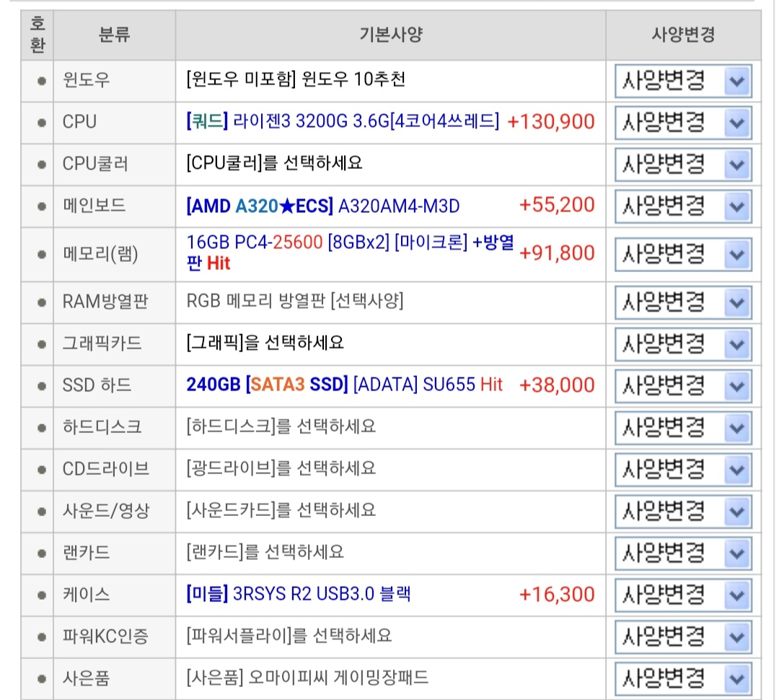
Task: Click [사운드카드]를 선택하세요 text
Action: [281, 510]
